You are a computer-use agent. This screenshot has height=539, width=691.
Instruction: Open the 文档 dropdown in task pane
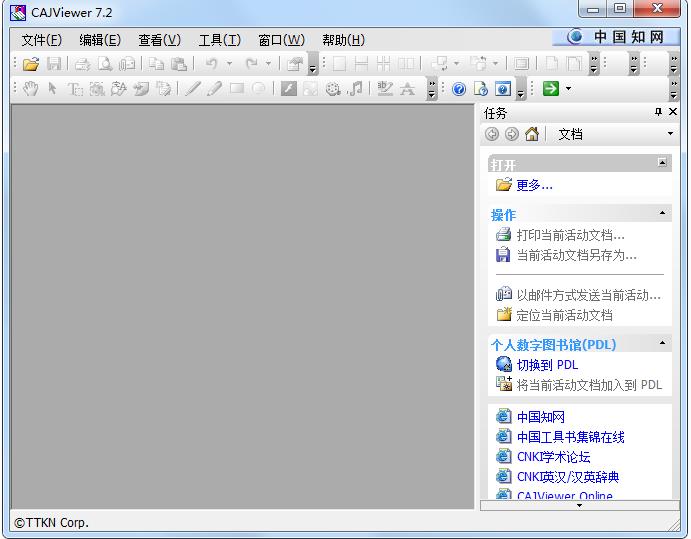pos(670,134)
